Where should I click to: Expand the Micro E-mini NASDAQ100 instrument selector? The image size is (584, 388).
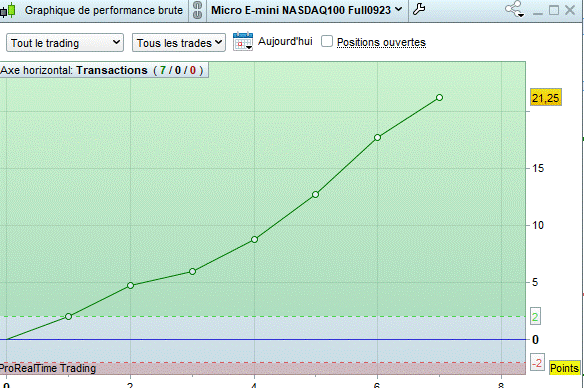(307, 10)
